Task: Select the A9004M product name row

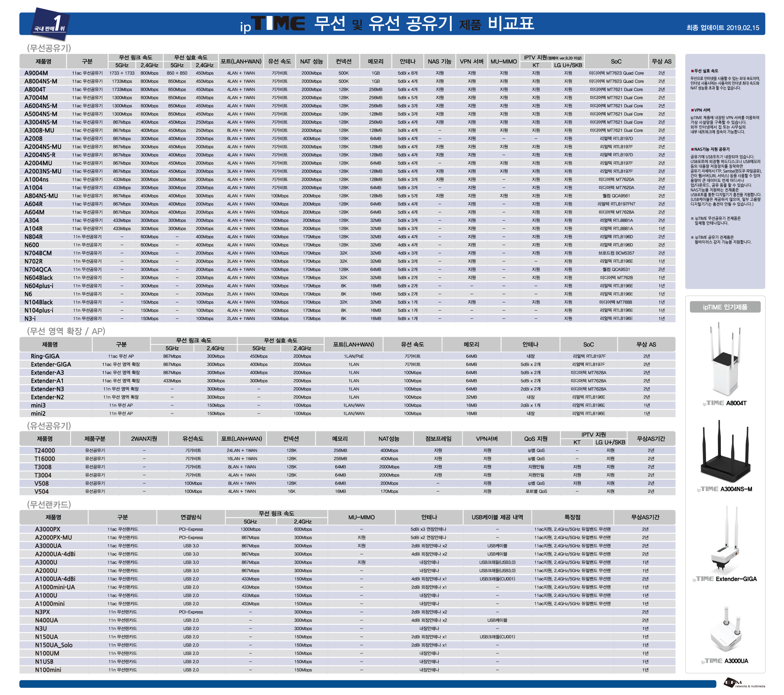Action: coord(347,73)
